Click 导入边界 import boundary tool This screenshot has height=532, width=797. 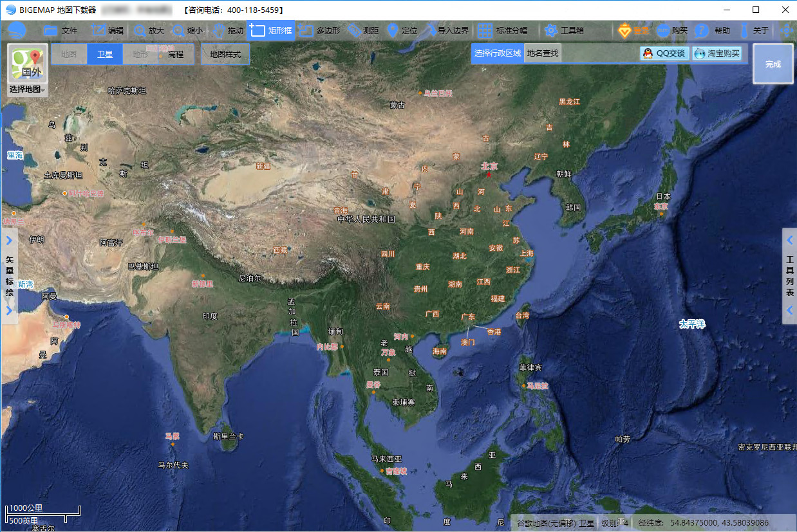(x=447, y=30)
